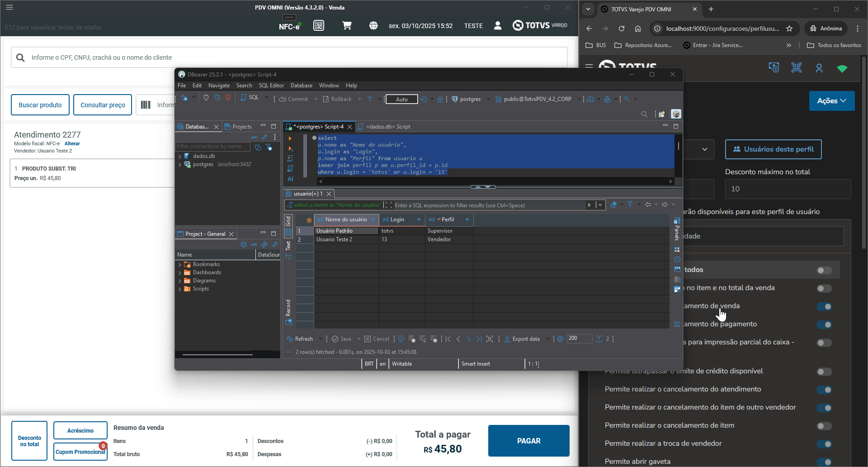Viewport: 868px width, 467px height.
Task: Toggle the 'no item e no total da venda' switch
Action: coord(824,288)
